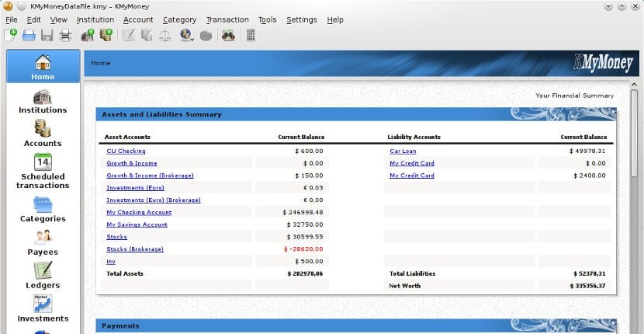Viewport: 644px width, 334px height.
Task: Open the Transaction menu
Action: [x=227, y=19]
